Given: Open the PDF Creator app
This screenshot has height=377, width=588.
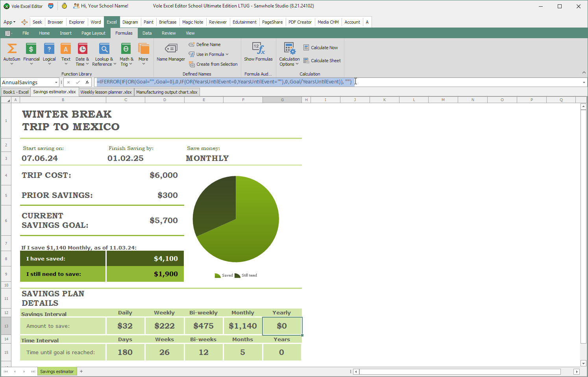Looking at the screenshot, I should click(300, 22).
